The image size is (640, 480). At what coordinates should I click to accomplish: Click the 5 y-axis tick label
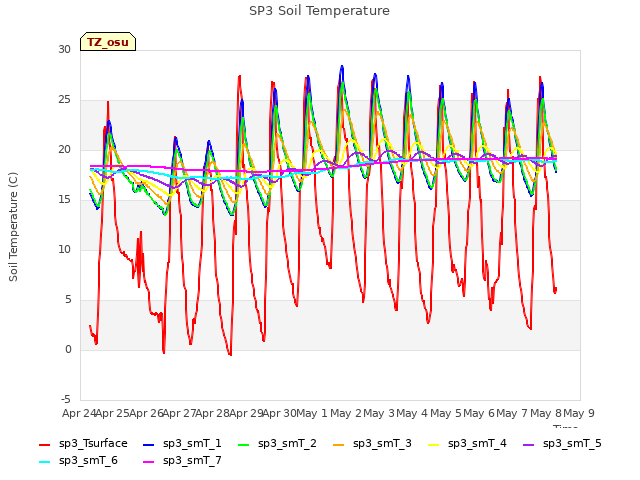click(68, 300)
